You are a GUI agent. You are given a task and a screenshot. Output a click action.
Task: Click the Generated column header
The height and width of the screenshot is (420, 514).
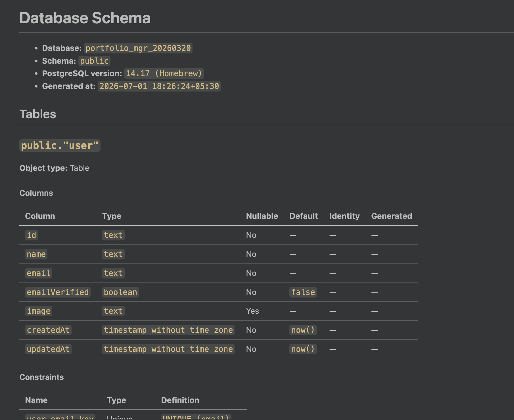pyautogui.click(x=391, y=216)
